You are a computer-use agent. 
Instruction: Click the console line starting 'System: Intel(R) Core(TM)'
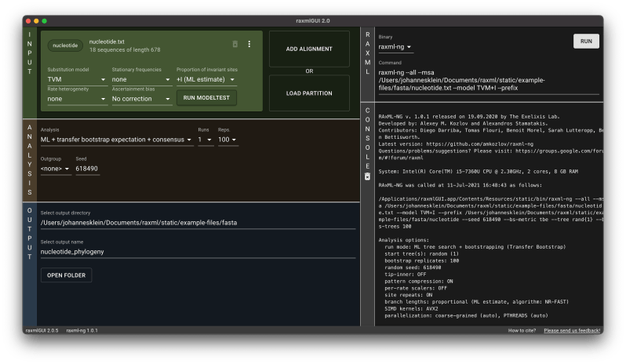tap(479, 172)
